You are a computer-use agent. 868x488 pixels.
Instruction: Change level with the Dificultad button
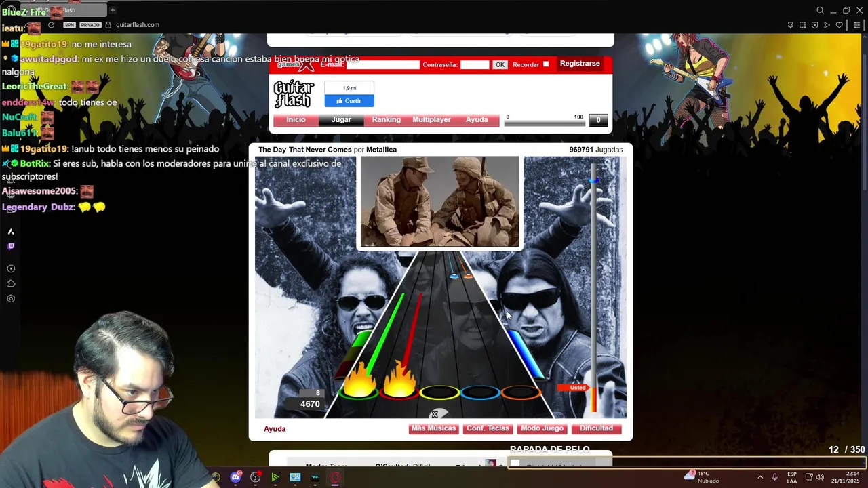click(597, 428)
